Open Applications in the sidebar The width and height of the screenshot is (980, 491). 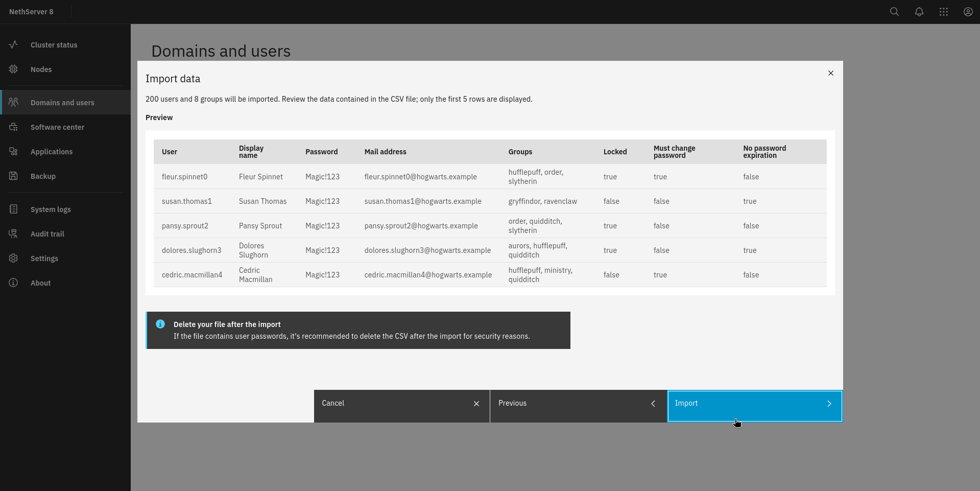click(x=52, y=152)
